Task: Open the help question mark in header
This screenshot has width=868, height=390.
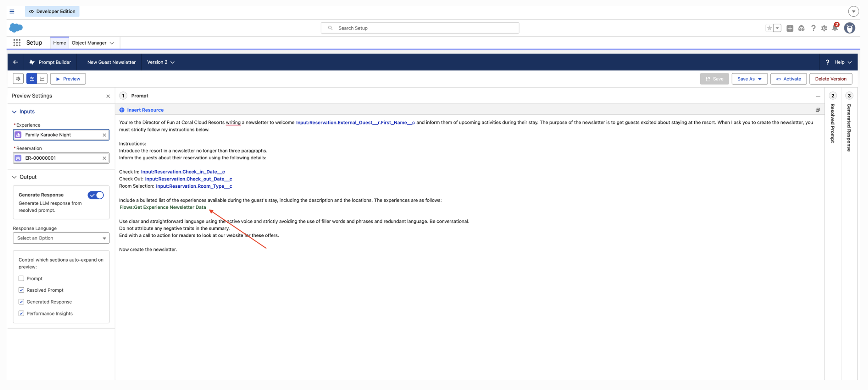Action: [x=813, y=28]
